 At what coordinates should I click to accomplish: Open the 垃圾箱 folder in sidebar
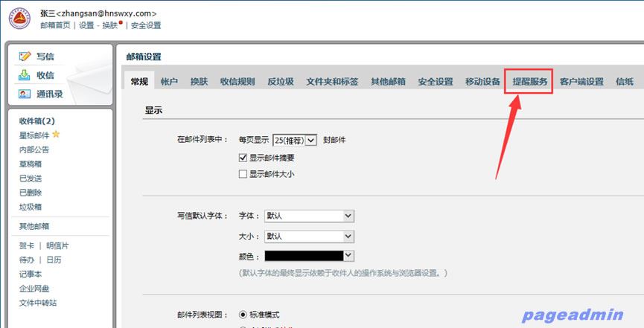click(31, 207)
